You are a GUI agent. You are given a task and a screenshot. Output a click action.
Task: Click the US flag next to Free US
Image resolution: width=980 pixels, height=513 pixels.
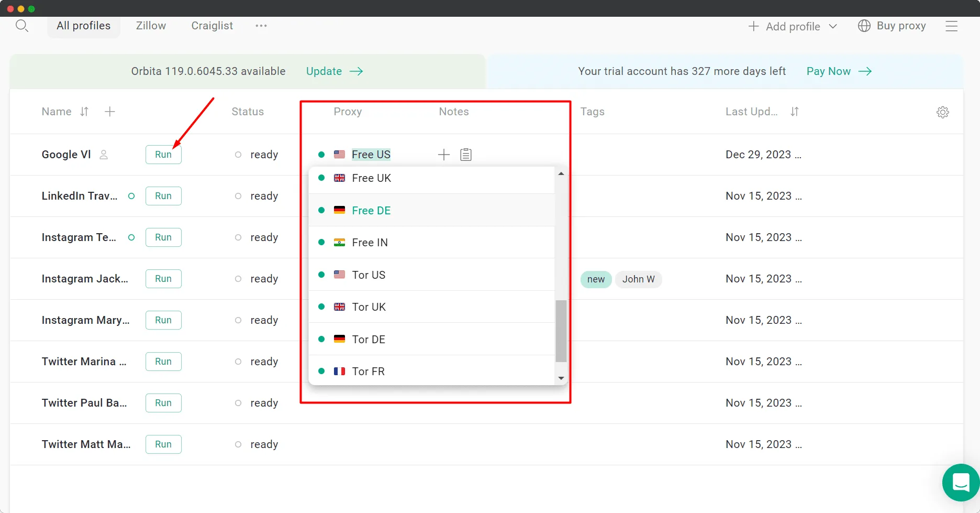[339, 155]
